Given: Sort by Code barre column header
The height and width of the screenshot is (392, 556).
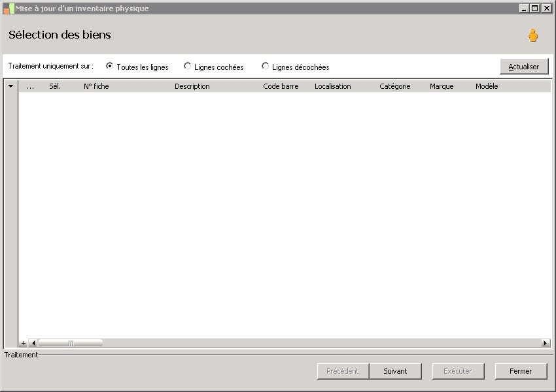Looking at the screenshot, I should (x=281, y=86).
